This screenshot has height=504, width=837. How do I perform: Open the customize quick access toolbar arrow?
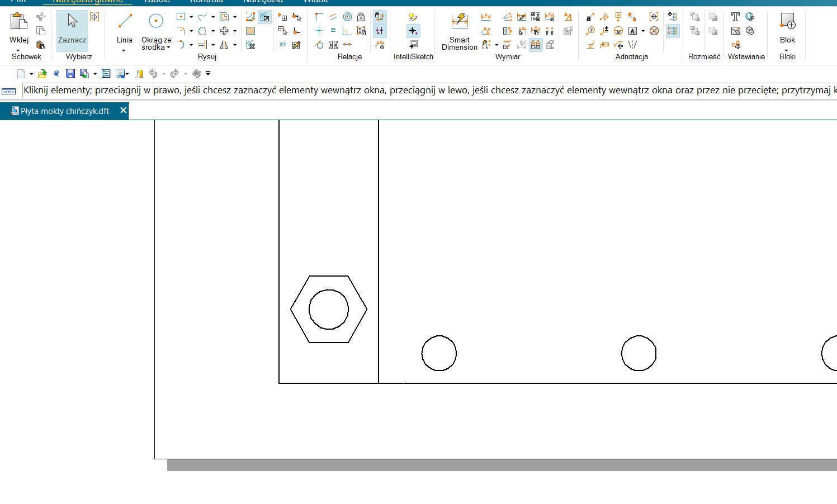(208, 73)
